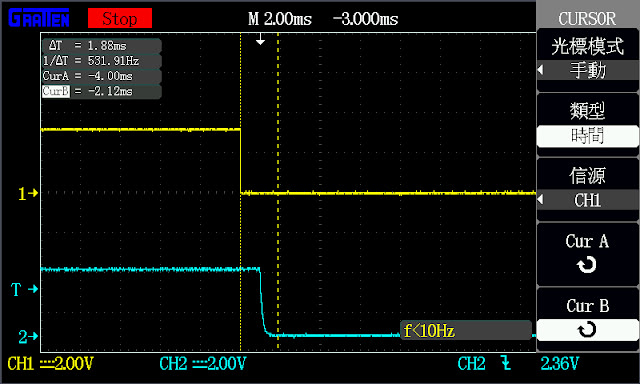Click the falling edge trigger slope icon
This screenshot has width=640, height=384.
pos(506,363)
